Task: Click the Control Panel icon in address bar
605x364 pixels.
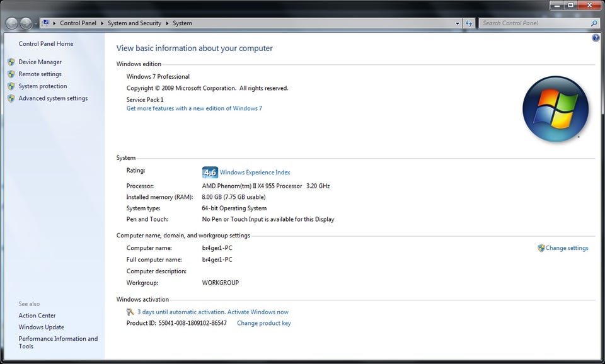Action: (45, 23)
